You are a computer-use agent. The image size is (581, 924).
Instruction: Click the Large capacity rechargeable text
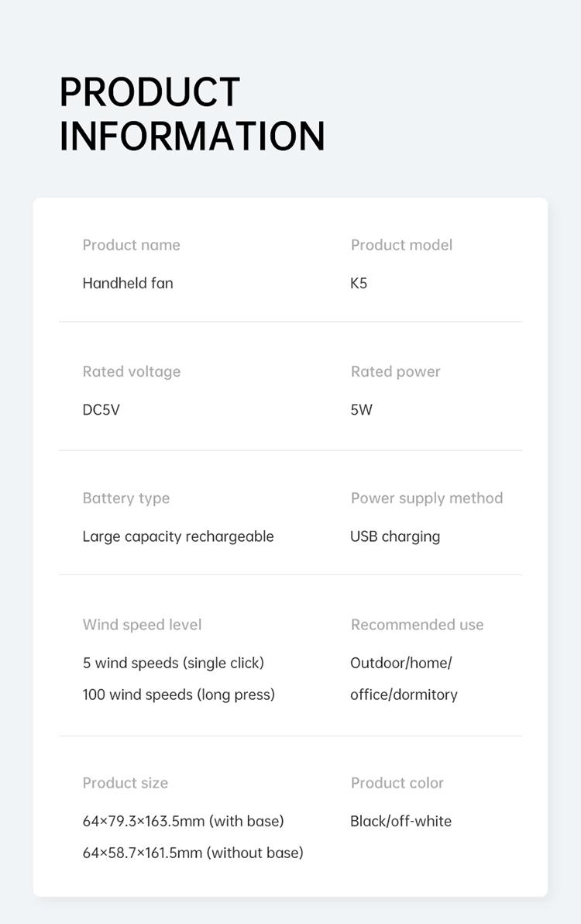(x=178, y=536)
